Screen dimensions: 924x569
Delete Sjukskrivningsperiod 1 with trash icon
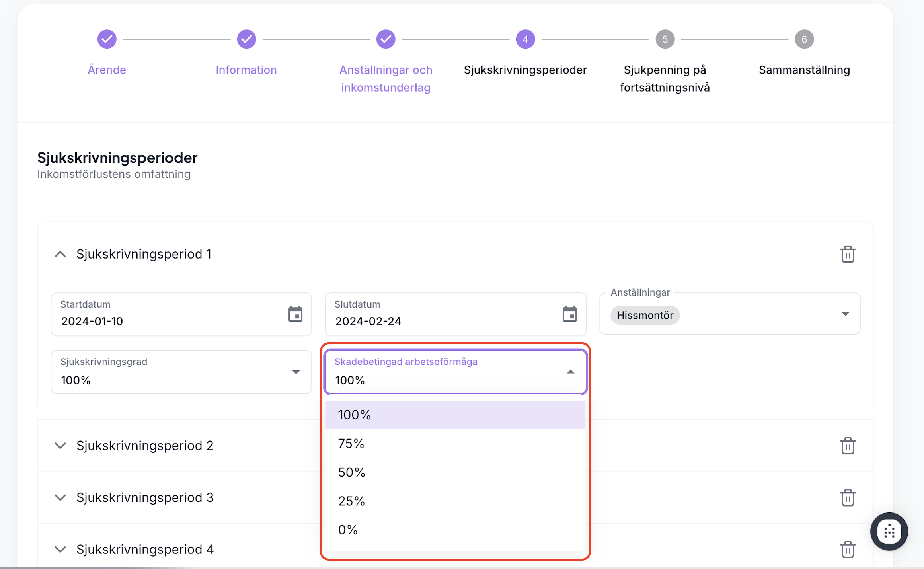(x=848, y=254)
